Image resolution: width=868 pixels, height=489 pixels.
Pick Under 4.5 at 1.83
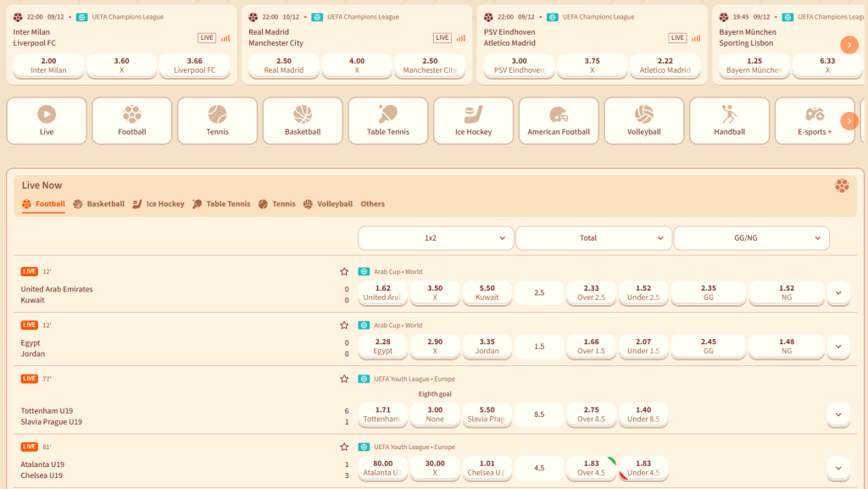[x=643, y=468]
